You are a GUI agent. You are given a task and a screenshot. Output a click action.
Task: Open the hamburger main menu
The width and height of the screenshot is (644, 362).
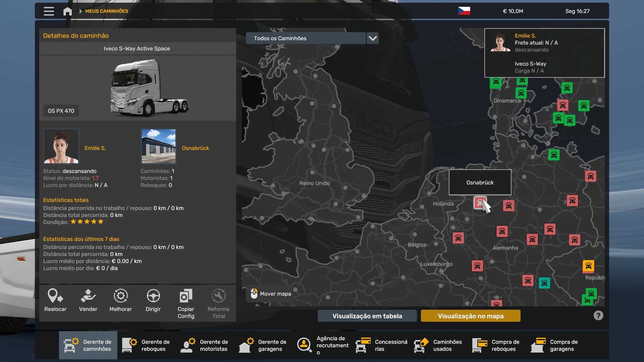coord(49,11)
